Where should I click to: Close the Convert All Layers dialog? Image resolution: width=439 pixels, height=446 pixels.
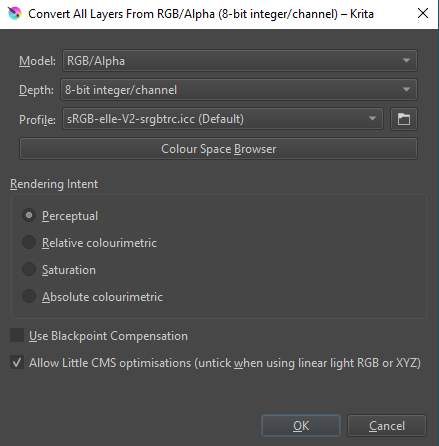click(x=423, y=14)
